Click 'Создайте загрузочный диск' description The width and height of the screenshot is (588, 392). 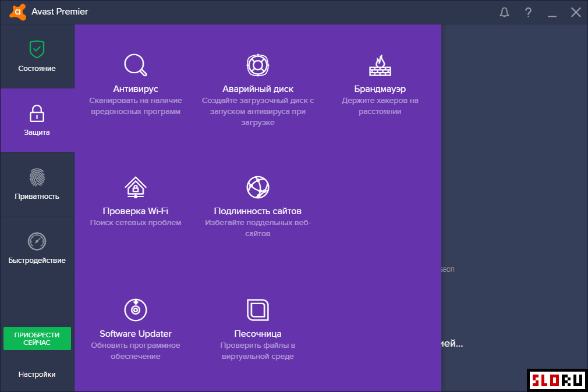coord(258,111)
